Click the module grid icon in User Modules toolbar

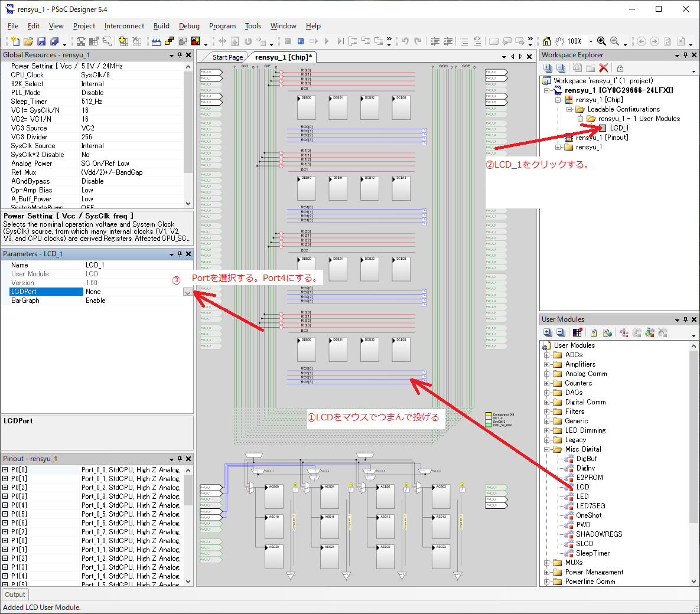tap(577, 332)
